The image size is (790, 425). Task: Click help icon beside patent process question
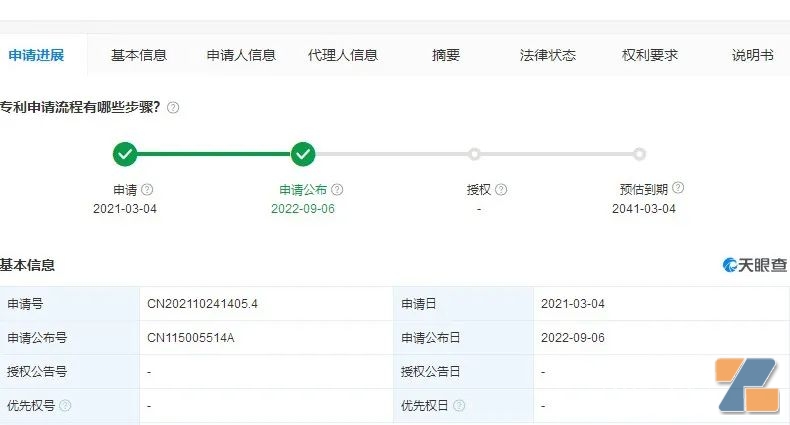click(173, 108)
